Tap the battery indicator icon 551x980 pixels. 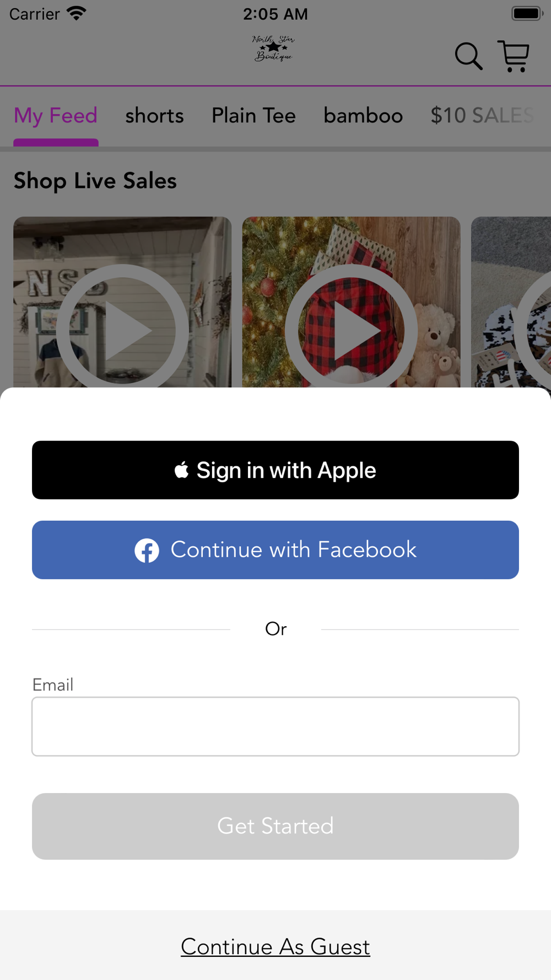(527, 13)
